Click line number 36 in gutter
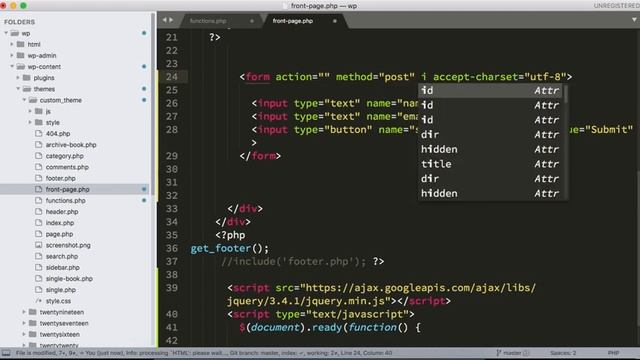 pyautogui.click(x=171, y=248)
